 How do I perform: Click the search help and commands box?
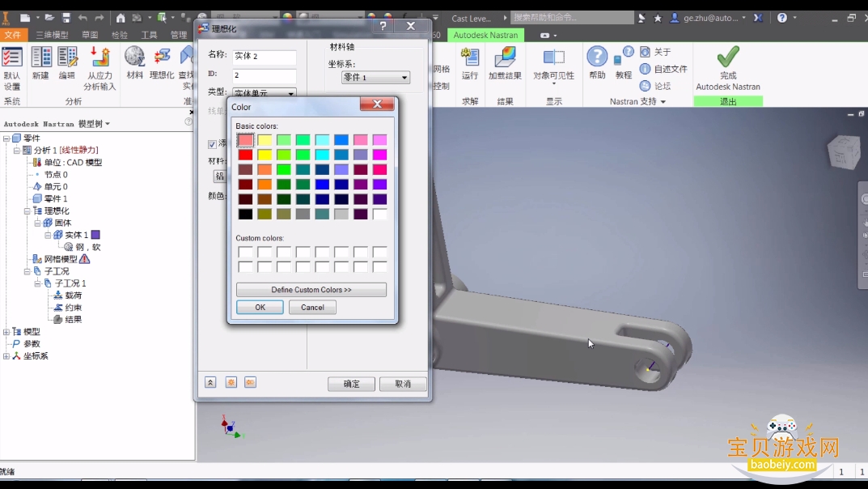[571, 18]
